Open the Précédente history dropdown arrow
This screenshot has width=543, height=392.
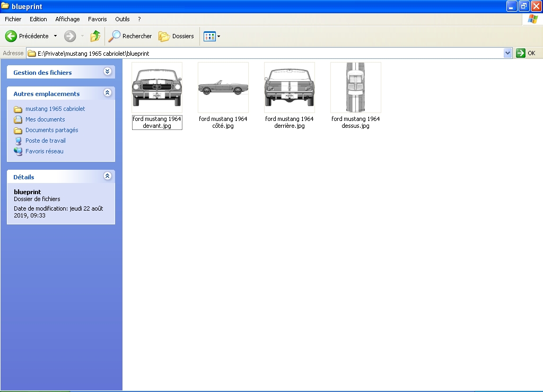point(55,36)
